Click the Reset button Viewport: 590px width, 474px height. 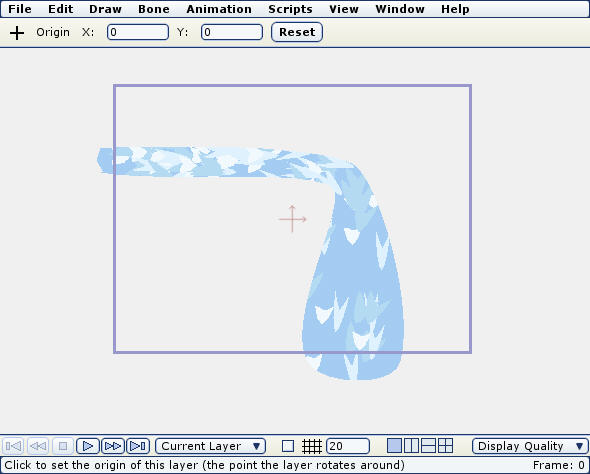click(297, 32)
